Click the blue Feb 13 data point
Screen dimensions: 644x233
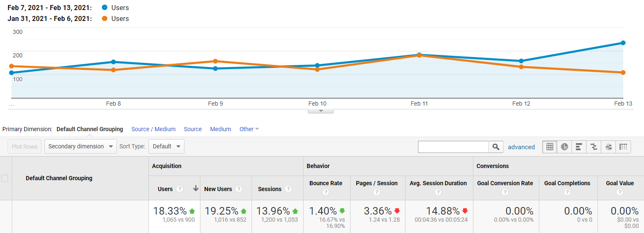coord(623,43)
